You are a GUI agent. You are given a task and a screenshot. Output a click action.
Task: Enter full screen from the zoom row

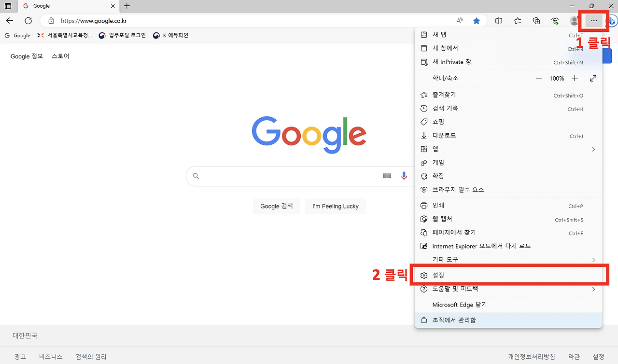593,78
